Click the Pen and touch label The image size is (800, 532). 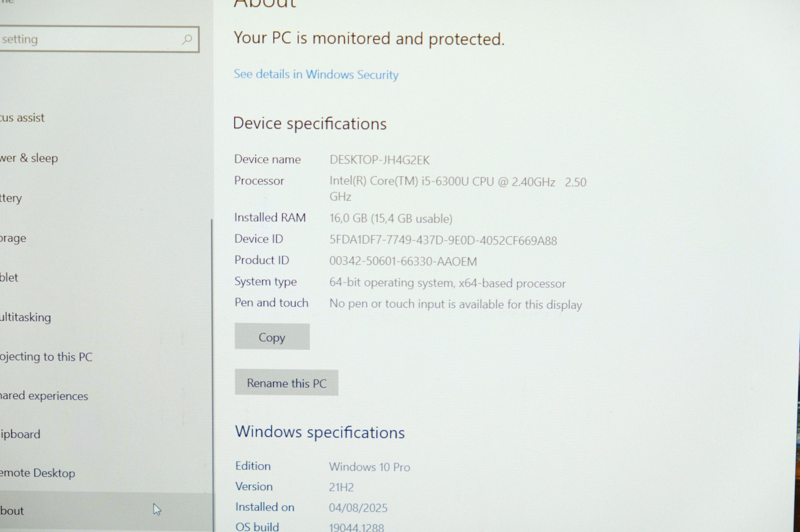[x=271, y=303]
